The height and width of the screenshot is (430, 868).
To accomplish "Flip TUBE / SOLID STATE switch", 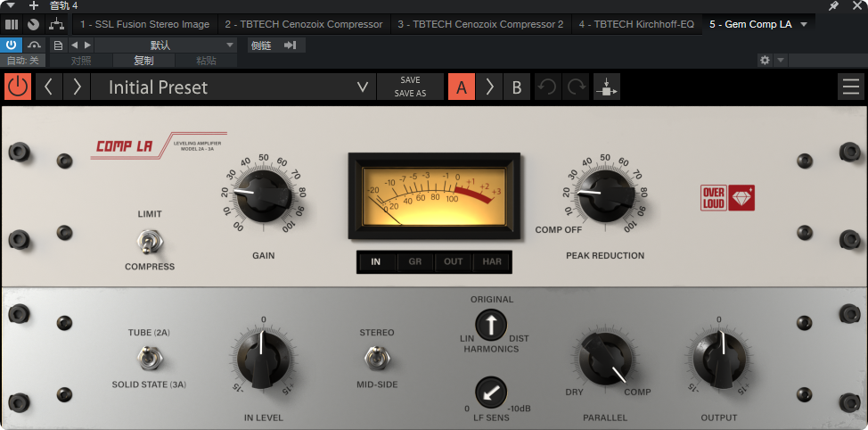I will pyautogui.click(x=148, y=358).
